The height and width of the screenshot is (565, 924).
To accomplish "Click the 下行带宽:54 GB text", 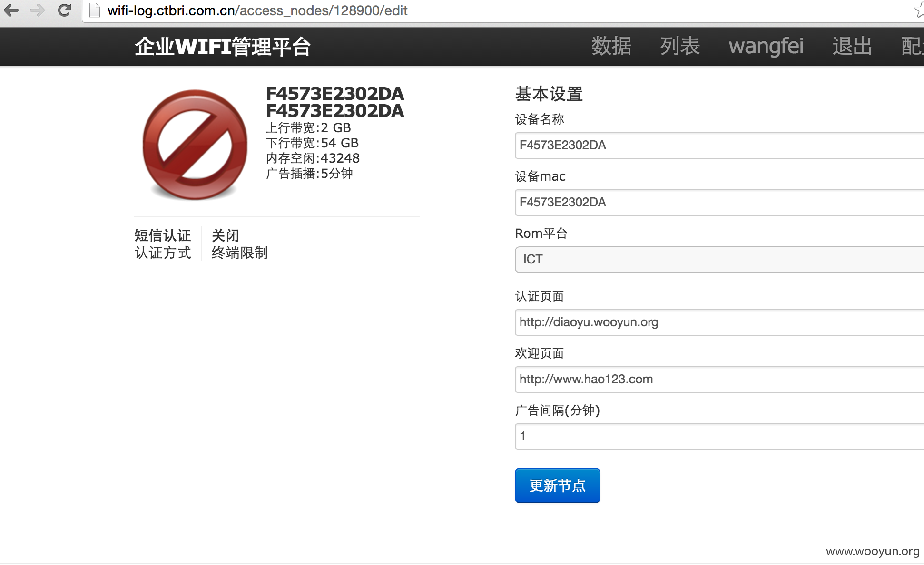I will tap(312, 143).
